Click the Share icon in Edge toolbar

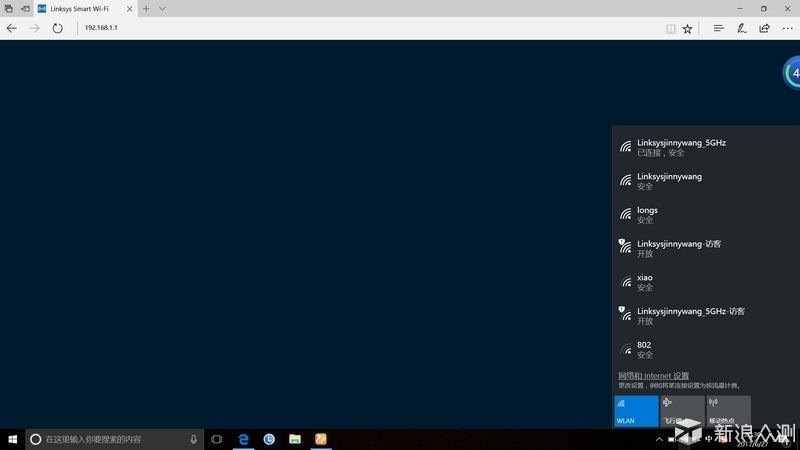pos(765,28)
